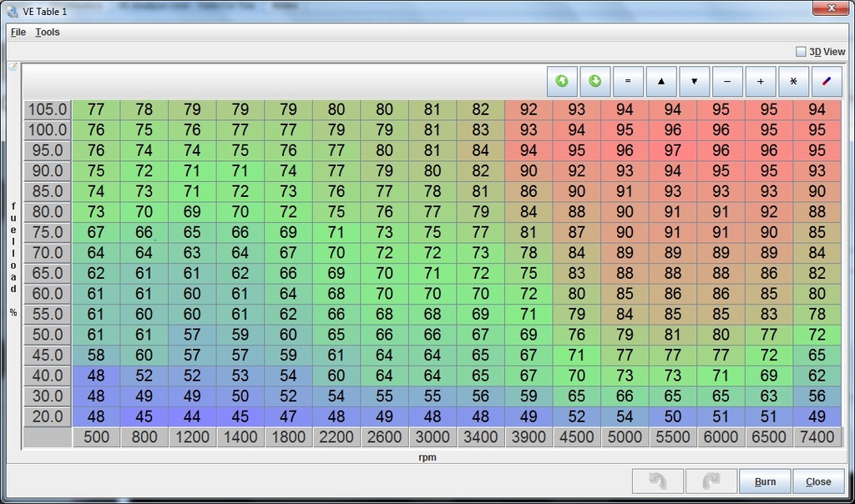Select cell 84 at 95.0 load, 3400 rpm
This screenshot has height=504, width=855.
click(480, 150)
